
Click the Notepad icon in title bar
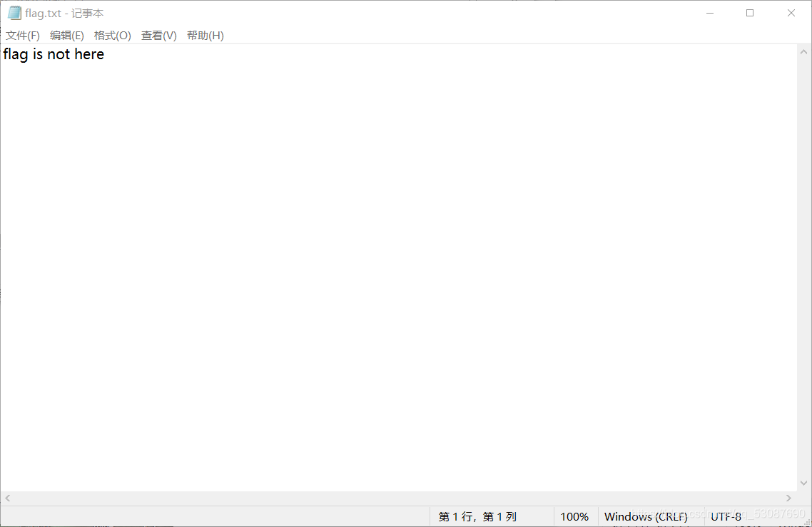[14, 13]
